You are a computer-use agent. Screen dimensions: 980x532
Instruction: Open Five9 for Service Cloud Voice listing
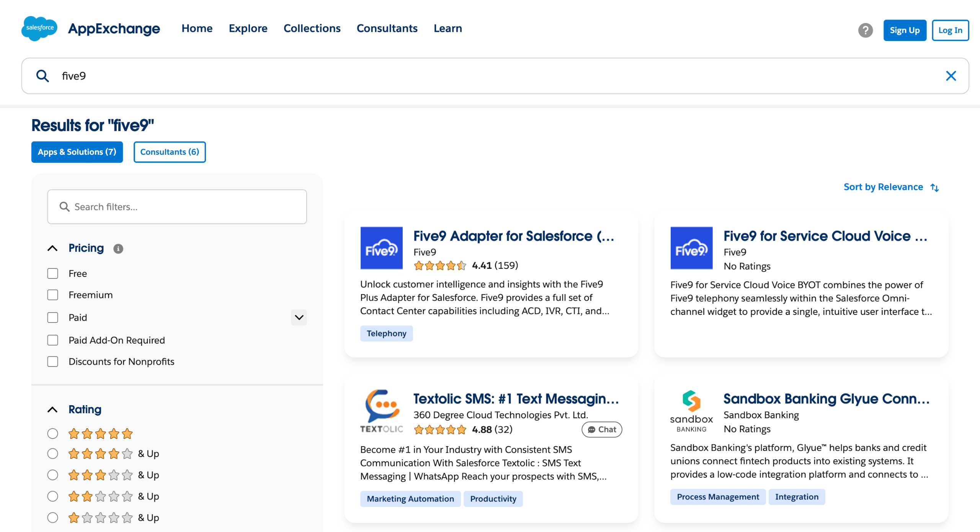[x=825, y=236]
